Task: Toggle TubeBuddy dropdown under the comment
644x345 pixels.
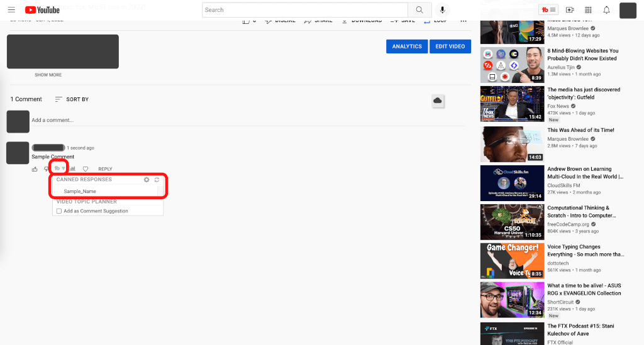Action: (x=59, y=168)
